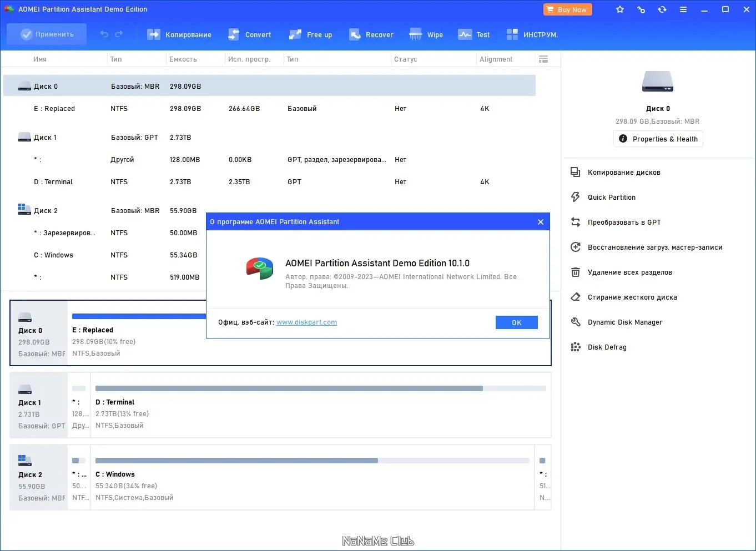The image size is (756, 551).
Task: Select the 519MB partition block on Диск 2
Action: [x=543, y=477]
